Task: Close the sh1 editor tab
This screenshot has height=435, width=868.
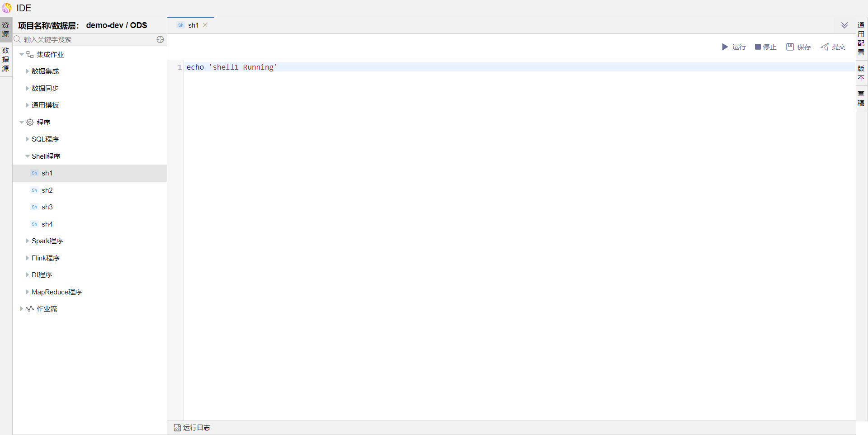Action: 205,25
